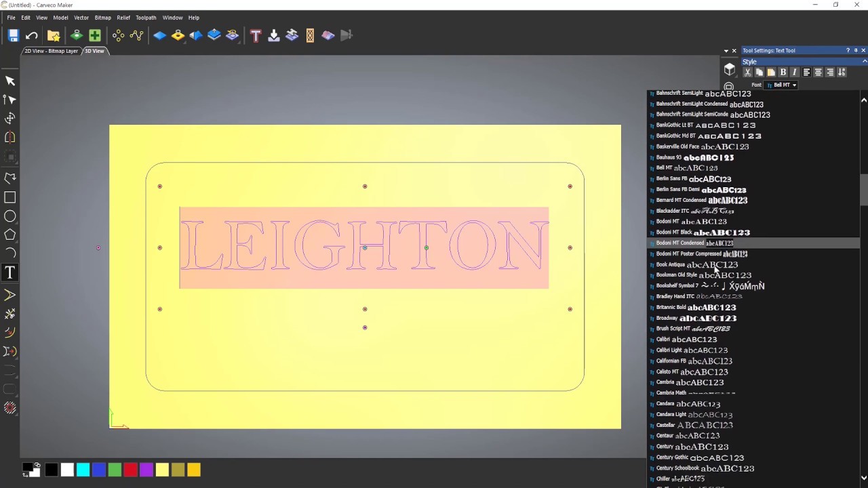Screen dimensions: 868x488
Task: Switch to the 3D View tab
Action: 94,51
